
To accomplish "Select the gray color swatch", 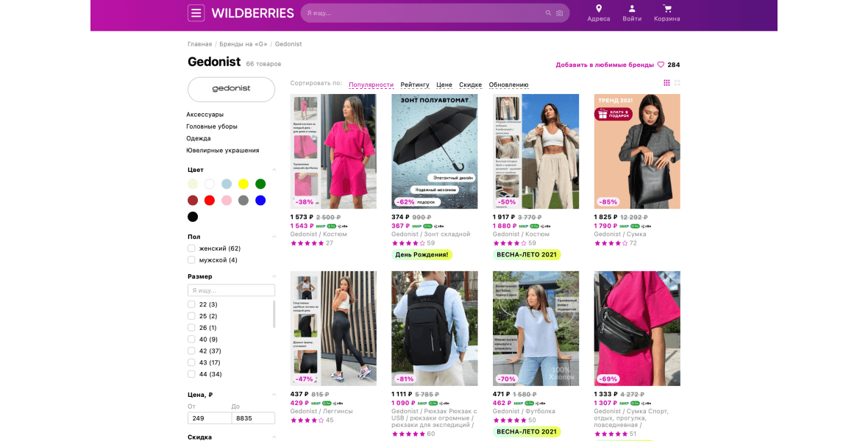I will [243, 201].
